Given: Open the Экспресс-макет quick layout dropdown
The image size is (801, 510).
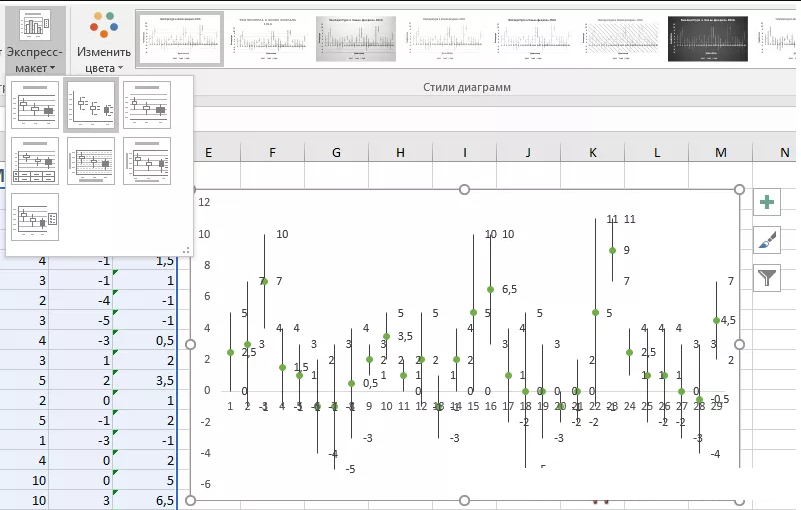Looking at the screenshot, I should 35,40.
